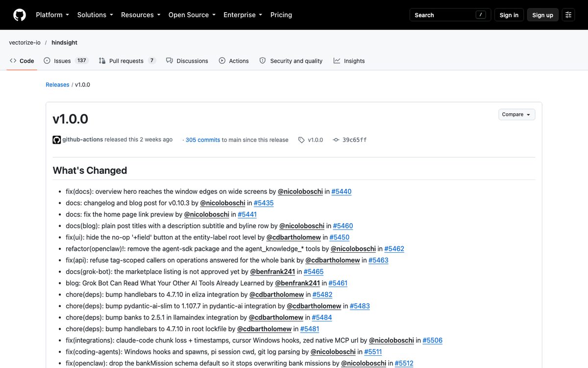Switch to the Code tab
588x368 pixels.
tap(22, 61)
